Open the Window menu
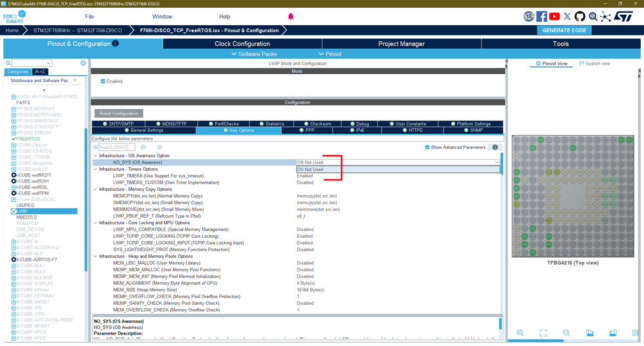The height and width of the screenshot is (346, 644). pyautogui.click(x=162, y=16)
